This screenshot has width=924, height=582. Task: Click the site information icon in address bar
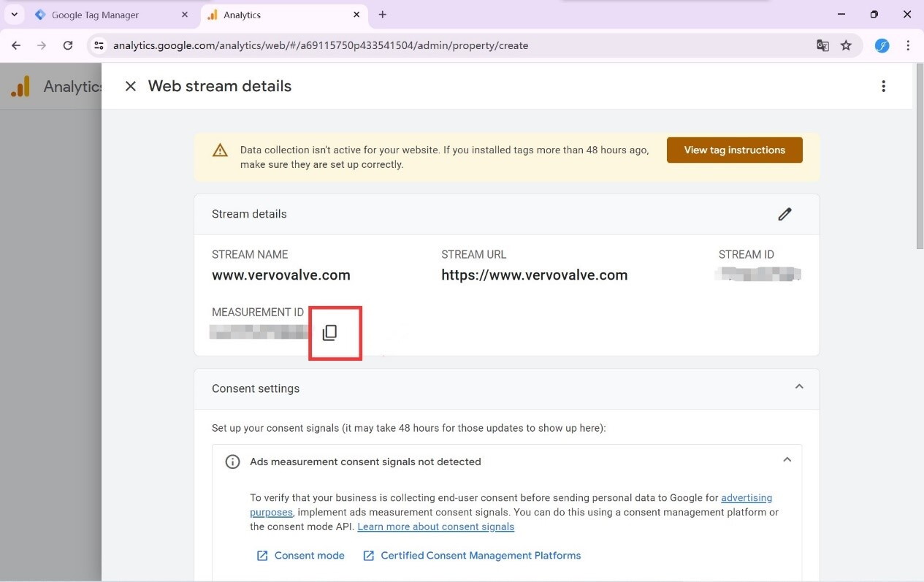[x=99, y=45]
